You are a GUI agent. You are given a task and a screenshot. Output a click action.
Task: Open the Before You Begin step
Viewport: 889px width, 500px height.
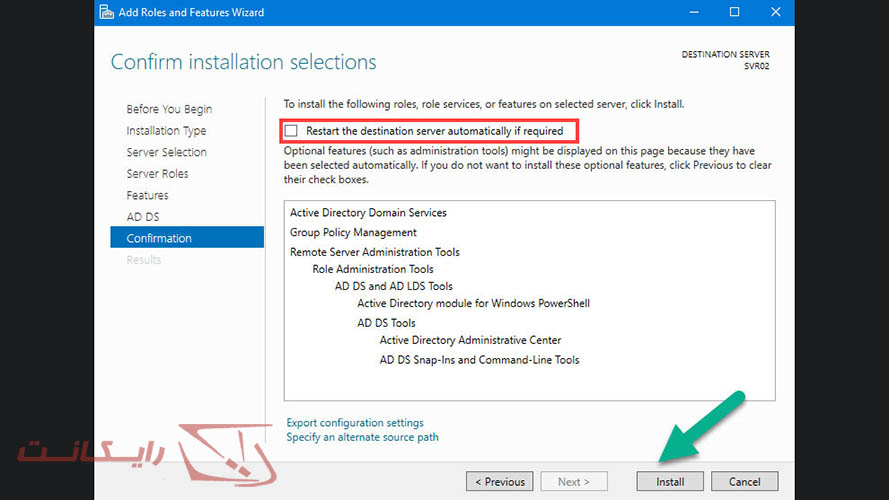click(169, 109)
